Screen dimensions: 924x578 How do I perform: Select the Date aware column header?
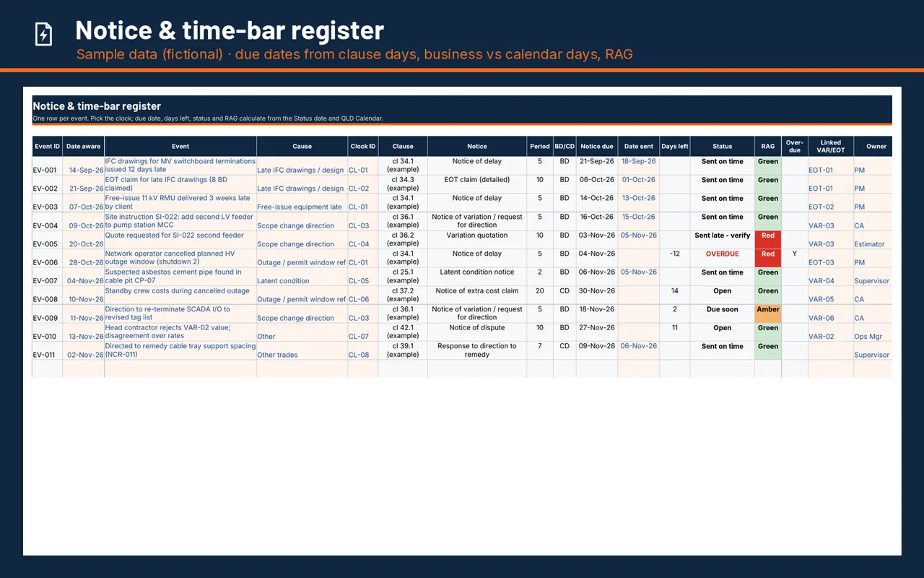click(x=84, y=146)
